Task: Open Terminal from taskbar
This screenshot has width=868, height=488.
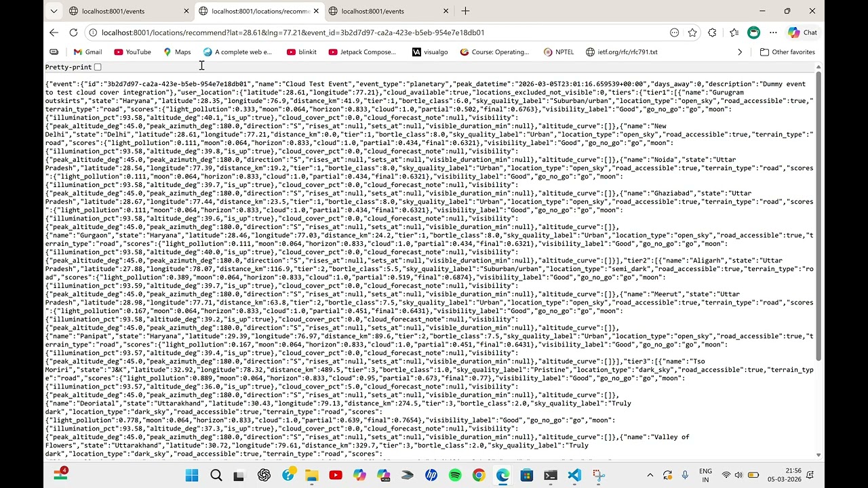Action: coord(551,475)
